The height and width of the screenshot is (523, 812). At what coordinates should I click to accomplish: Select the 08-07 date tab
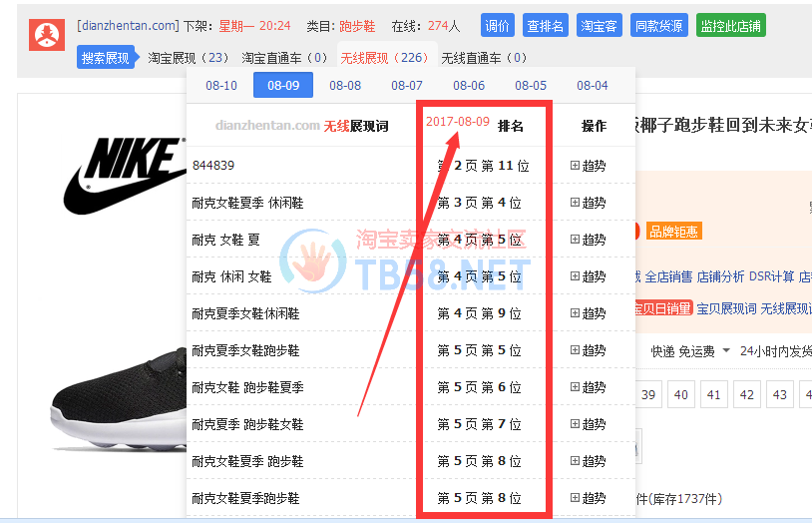tap(407, 85)
